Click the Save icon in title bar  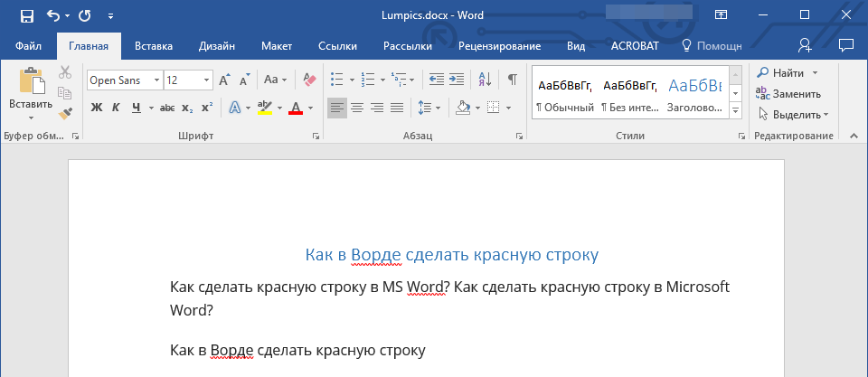tap(26, 15)
